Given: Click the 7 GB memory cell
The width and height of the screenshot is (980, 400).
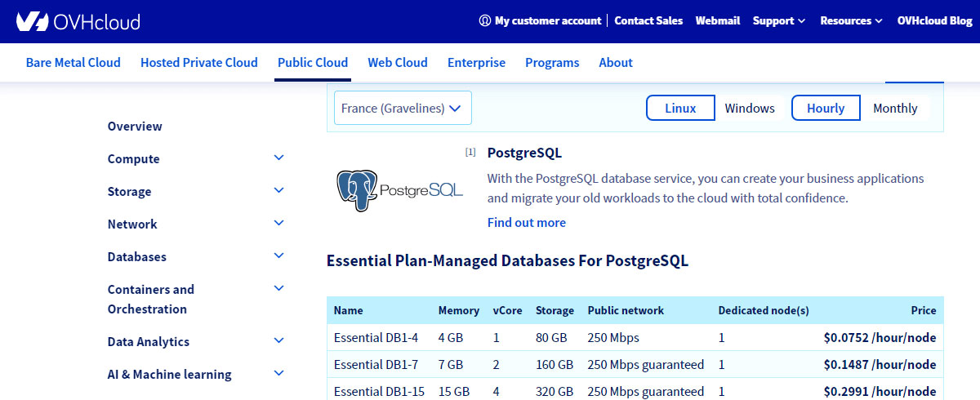Looking at the screenshot, I should tap(451, 364).
